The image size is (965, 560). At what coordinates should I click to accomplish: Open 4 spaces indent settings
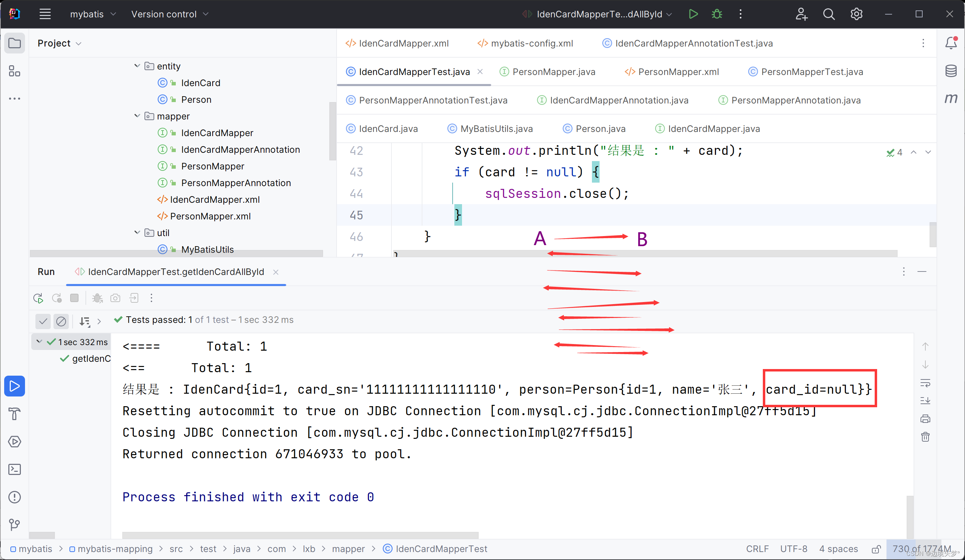coord(838,549)
